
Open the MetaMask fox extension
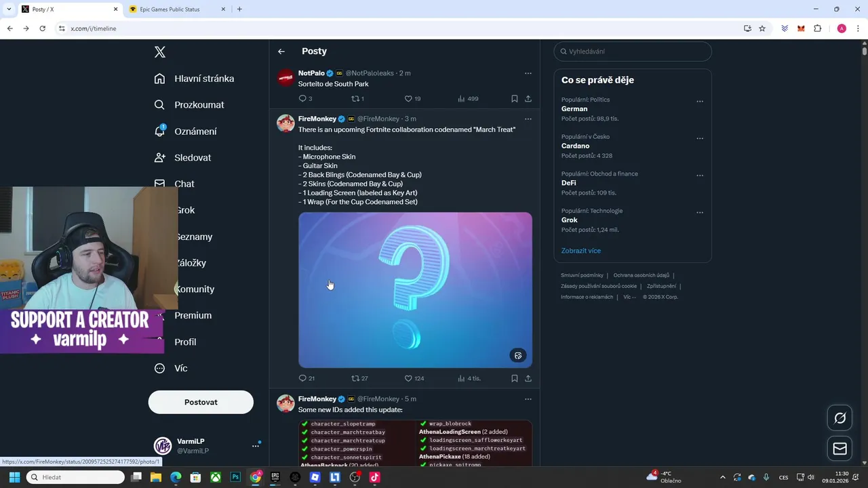pos(801,28)
